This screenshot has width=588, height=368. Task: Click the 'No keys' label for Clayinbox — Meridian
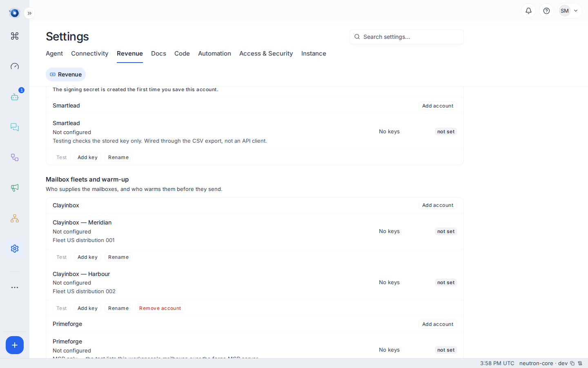(389, 231)
